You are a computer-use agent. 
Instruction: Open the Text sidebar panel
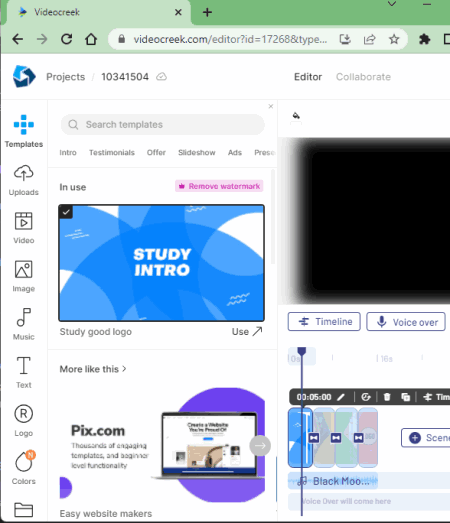23,373
